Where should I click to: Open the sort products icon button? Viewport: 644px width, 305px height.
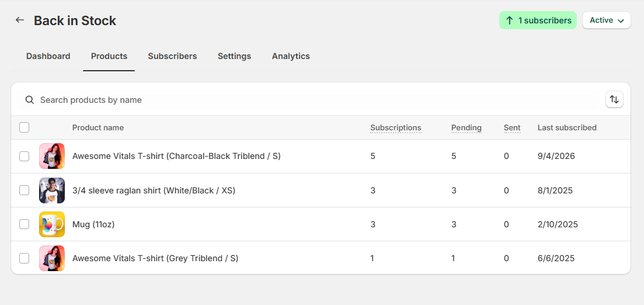pos(614,99)
